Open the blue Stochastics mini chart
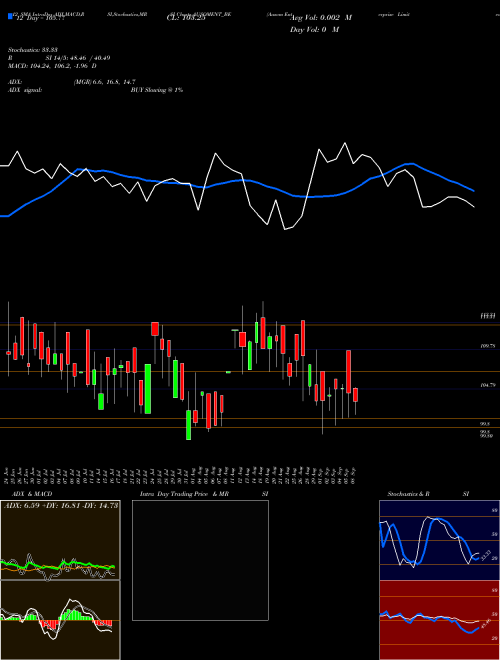 439,540
